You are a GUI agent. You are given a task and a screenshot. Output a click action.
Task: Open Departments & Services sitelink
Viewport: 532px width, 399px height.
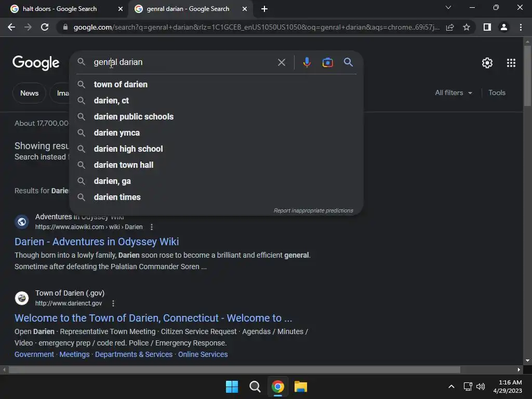point(134,354)
